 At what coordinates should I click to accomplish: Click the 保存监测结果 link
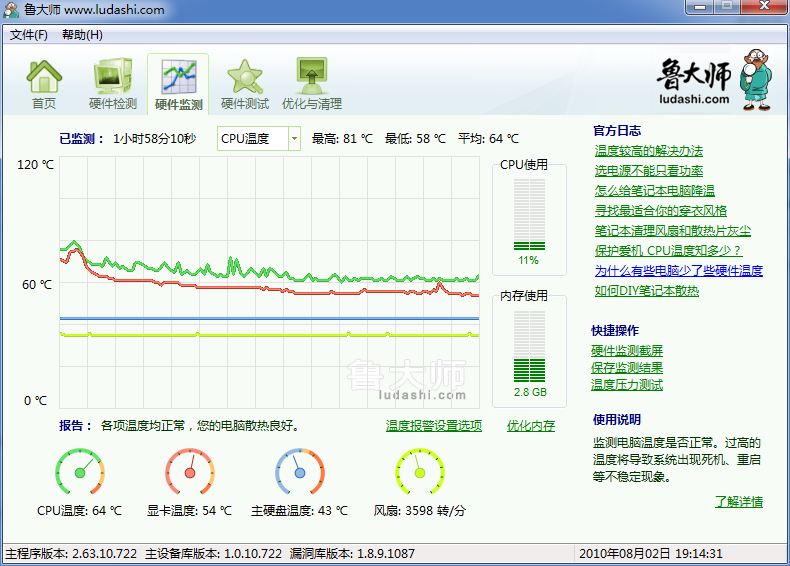tap(627, 368)
